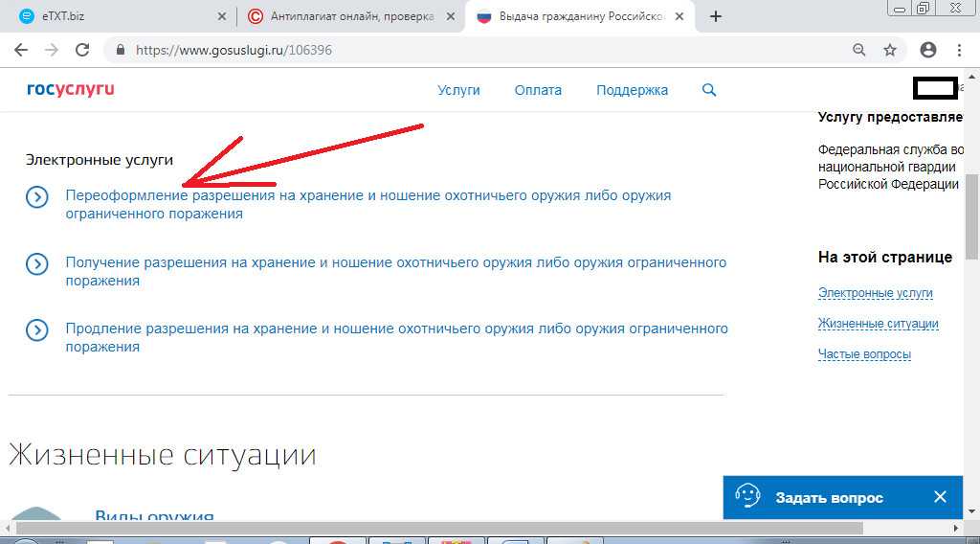The width and height of the screenshot is (980, 544).
Task: Click the browser back arrow
Action: pyautogui.click(x=21, y=50)
